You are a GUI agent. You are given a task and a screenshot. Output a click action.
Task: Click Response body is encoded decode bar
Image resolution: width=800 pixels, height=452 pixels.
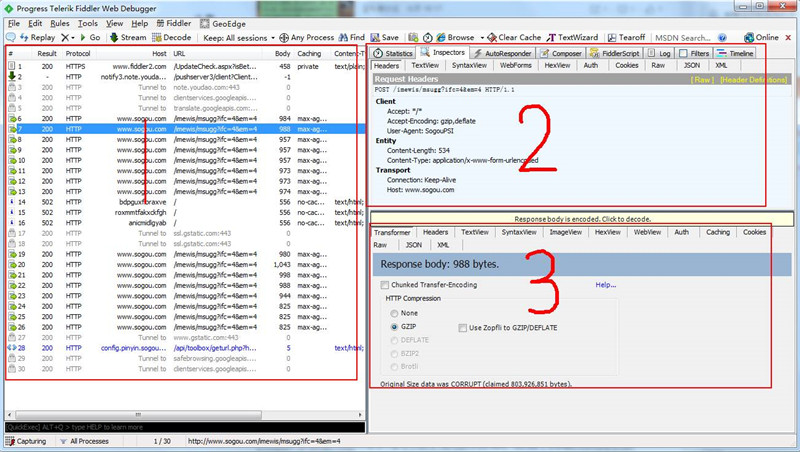click(x=582, y=219)
